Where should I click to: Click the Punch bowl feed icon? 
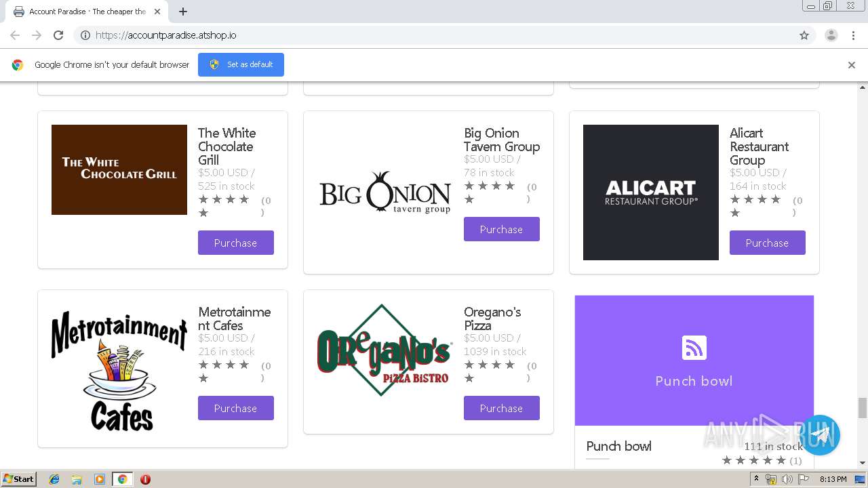point(694,348)
